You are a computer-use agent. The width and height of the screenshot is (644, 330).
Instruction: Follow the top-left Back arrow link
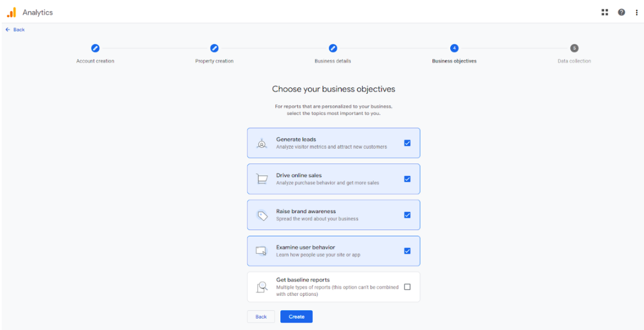(15, 30)
